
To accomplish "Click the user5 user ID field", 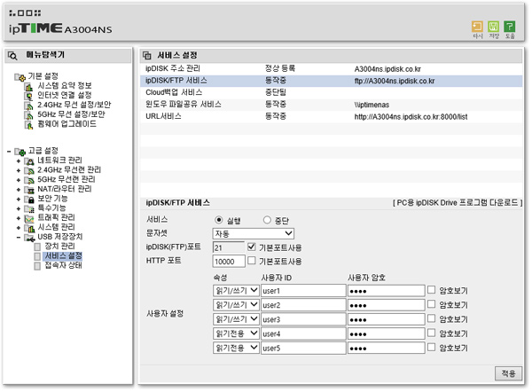I will coord(303,349).
